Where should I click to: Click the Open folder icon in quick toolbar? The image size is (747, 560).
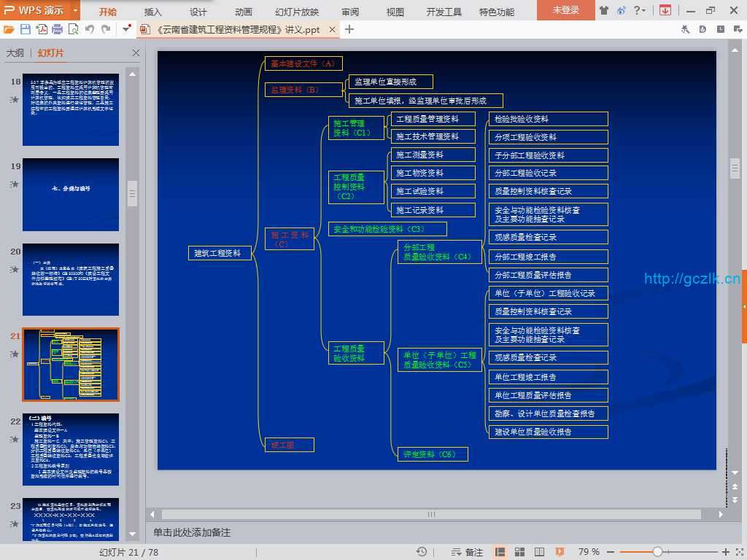(x=9, y=30)
